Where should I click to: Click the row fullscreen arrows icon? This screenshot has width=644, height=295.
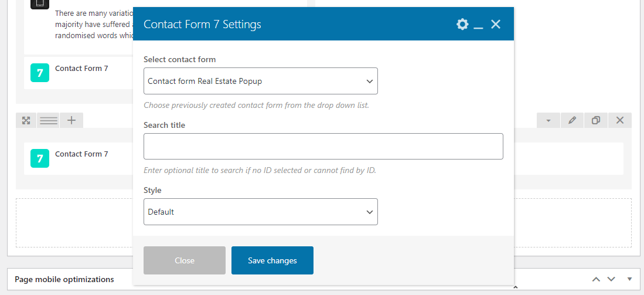coord(26,120)
